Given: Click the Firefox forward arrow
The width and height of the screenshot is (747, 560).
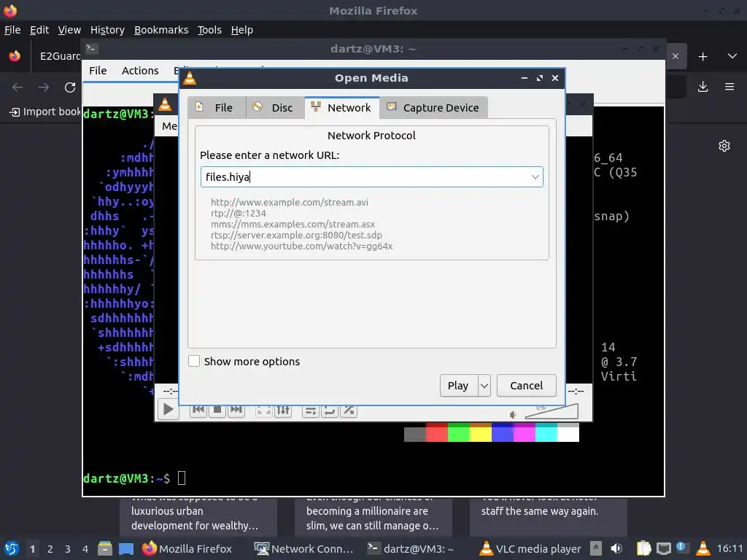Looking at the screenshot, I should point(44,87).
